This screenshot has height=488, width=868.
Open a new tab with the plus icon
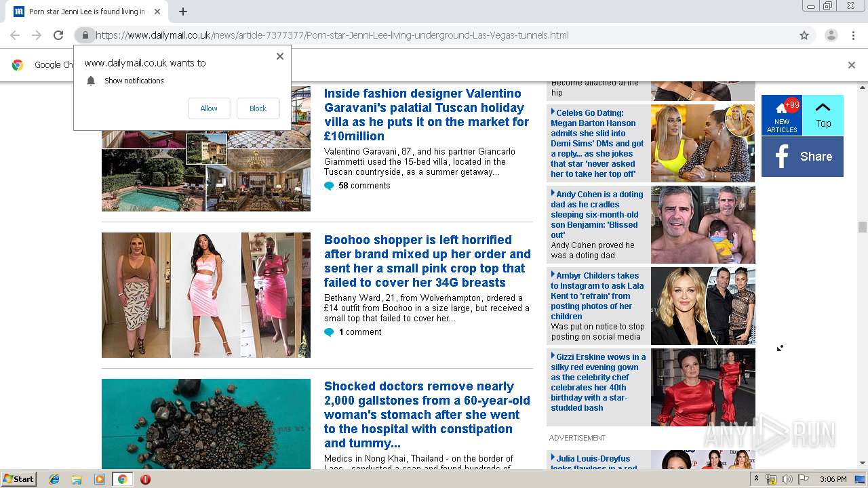pos(183,12)
